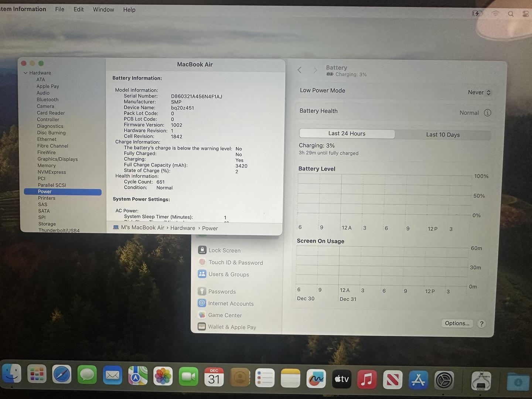Select ATA in Hardware list
The height and width of the screenshot is (399, 532).
(x=41, y=79)
